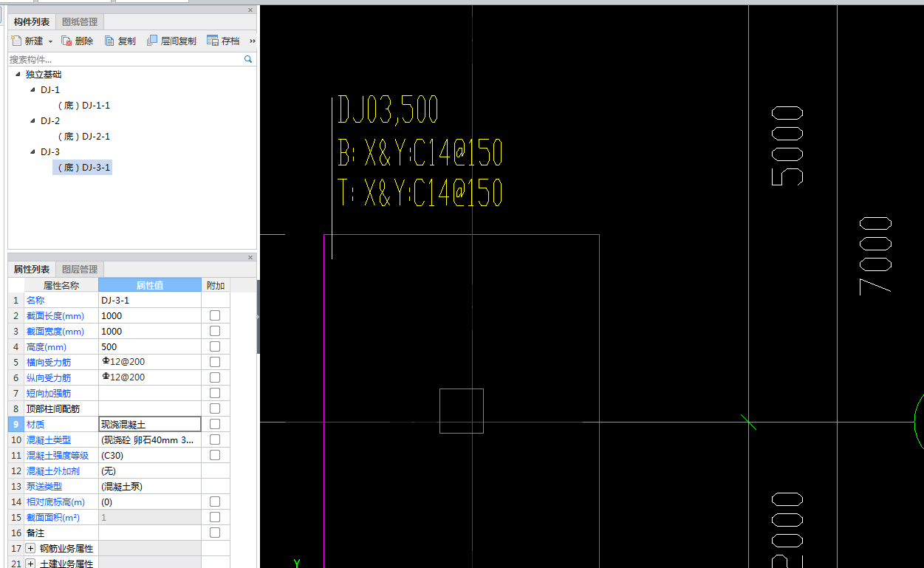Enable the 附加 checkbox for 高度(mm)
Image resolution: width=924 pixels, height=568 pixels.
click(215, 346)
